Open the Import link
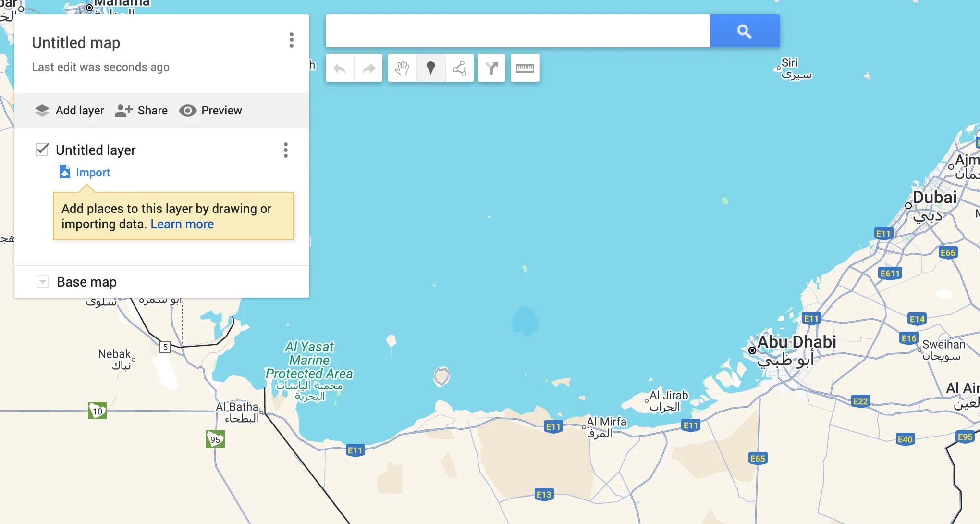The height and width of the screenshot is (524, 980). pyautogui.click(x=93, y=173)
